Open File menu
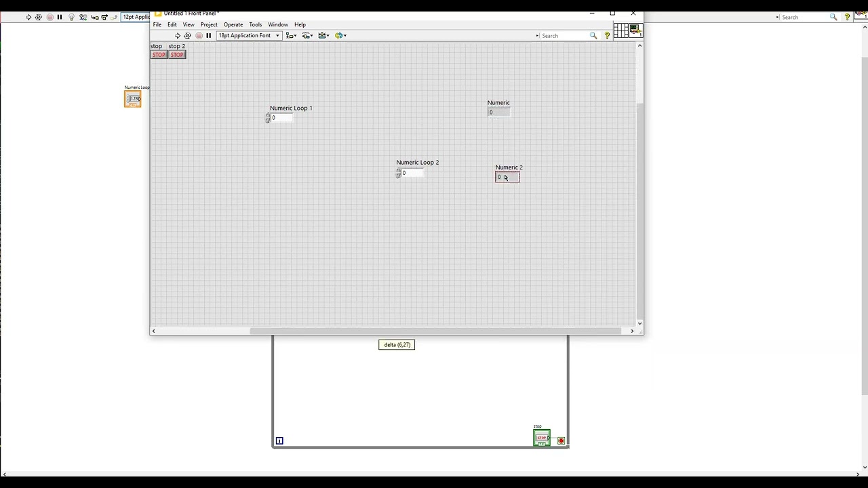868x488 pixels. tap(157, 24)
